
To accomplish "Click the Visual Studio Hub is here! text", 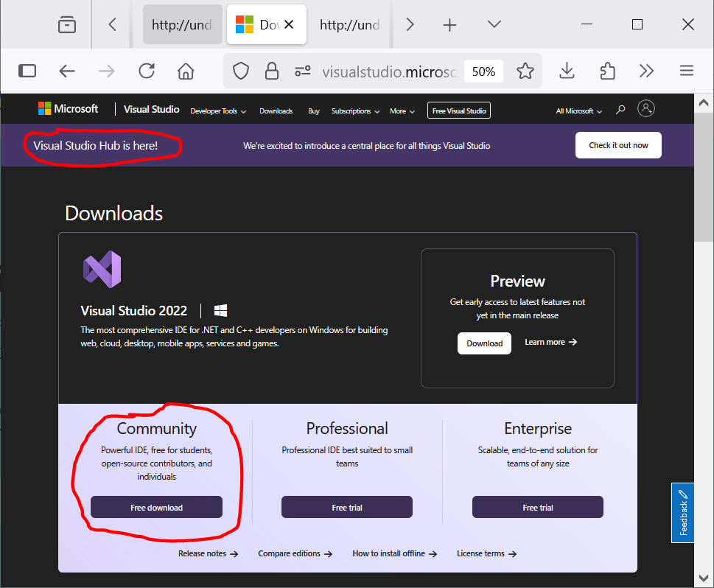I will pos(96,146).
